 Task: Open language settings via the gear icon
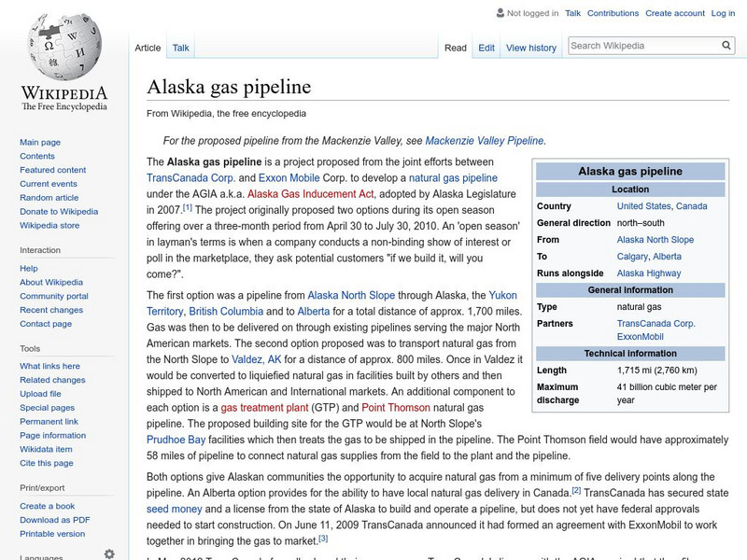(x=108, y=553)
